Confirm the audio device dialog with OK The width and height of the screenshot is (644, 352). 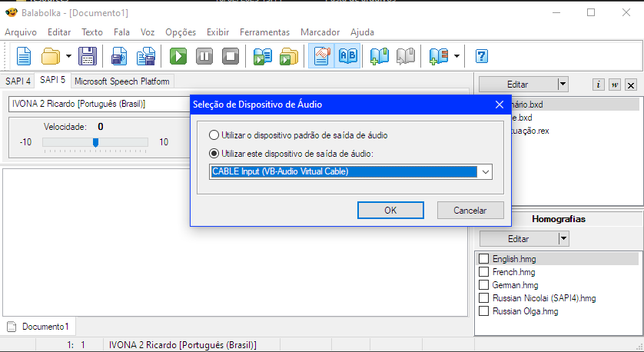coord(390,210)
